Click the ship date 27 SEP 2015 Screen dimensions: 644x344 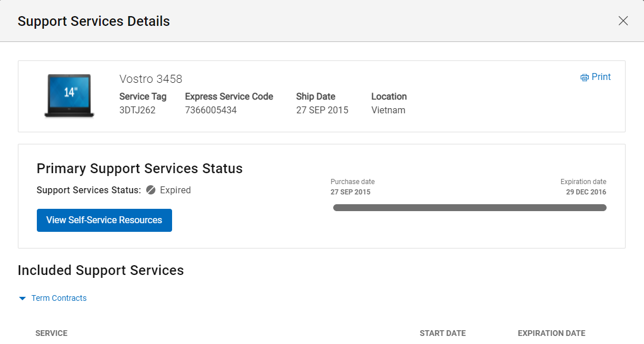322,110
